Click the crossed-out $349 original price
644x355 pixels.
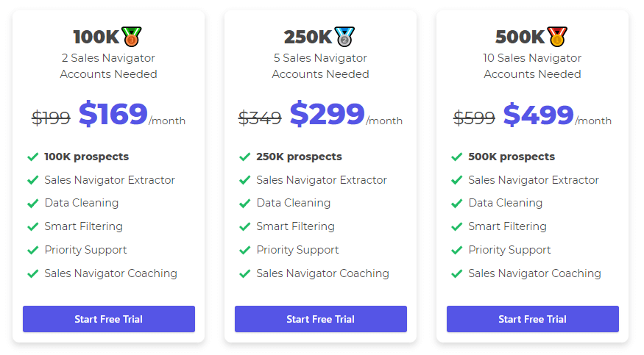tap(260, 118)
